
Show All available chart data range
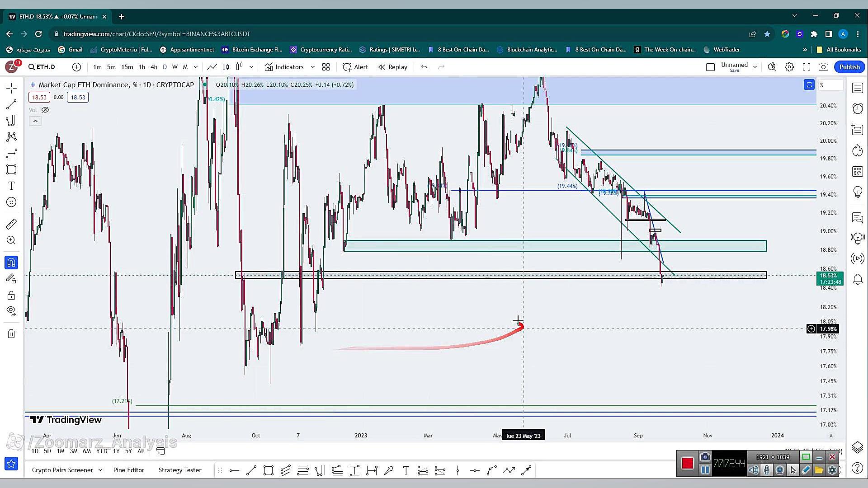tap(141, 451)
